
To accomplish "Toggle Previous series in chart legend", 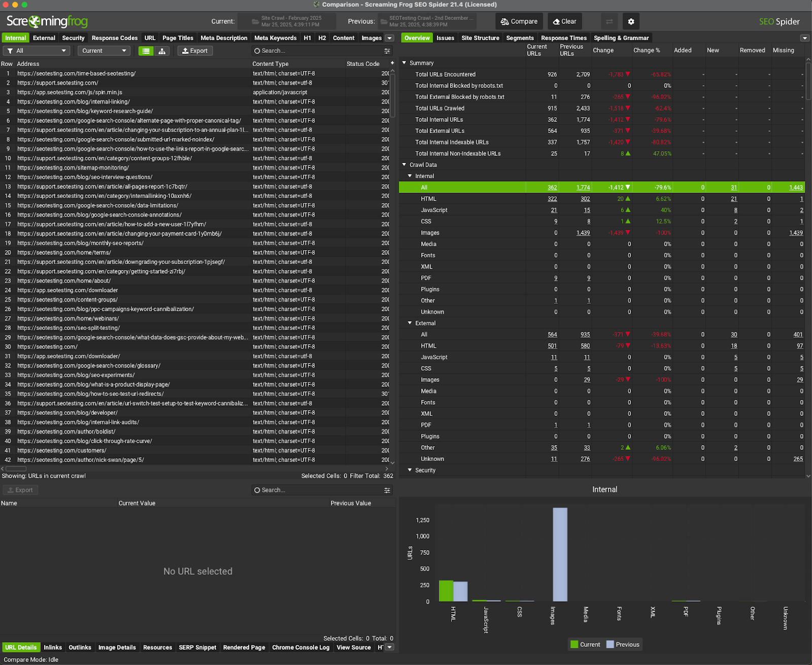I will 623,644.
